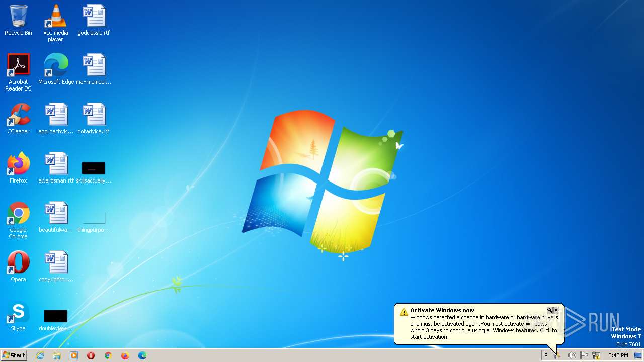The image size is (644, 362).
Task: Select the Skype desktop shortcut
Action: (x=18, y=315)
